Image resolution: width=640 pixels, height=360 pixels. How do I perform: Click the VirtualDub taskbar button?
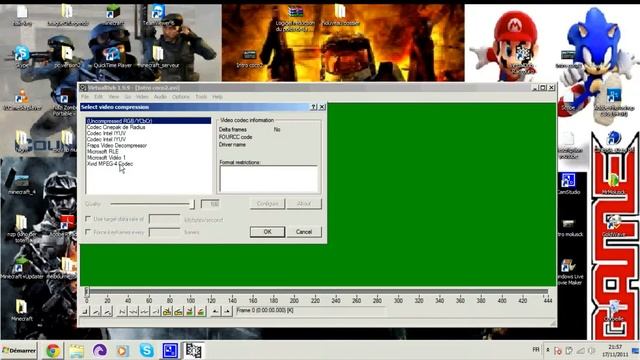coord(193,351)
